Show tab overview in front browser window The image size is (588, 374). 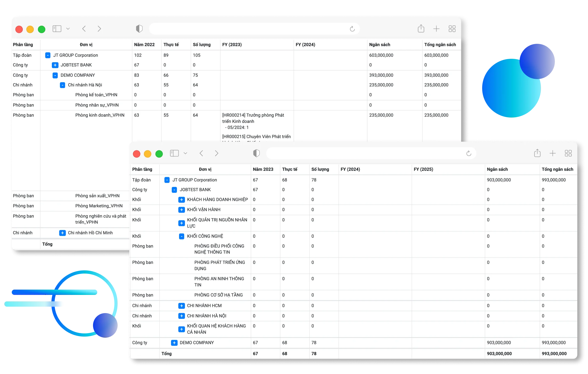tap(568, 153)
